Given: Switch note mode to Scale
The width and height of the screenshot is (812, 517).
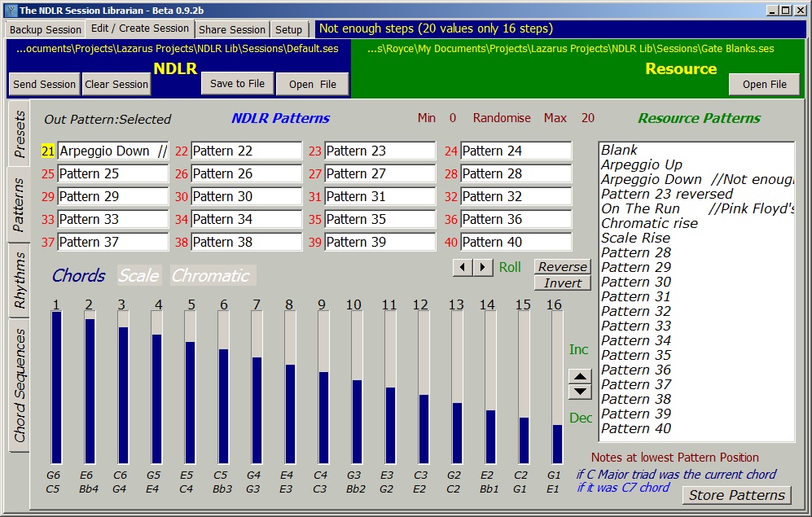Looking at the screenshot, I should coord(138,276).
